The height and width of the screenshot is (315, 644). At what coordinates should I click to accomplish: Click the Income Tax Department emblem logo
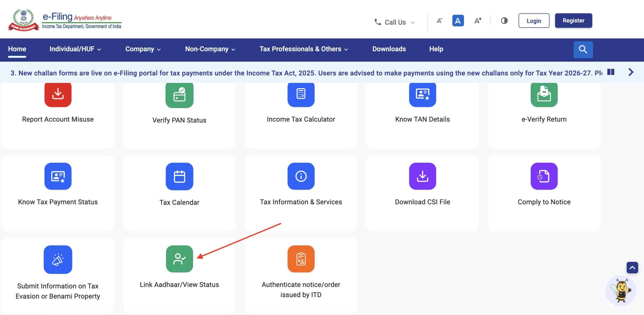(x=23, y=20)
